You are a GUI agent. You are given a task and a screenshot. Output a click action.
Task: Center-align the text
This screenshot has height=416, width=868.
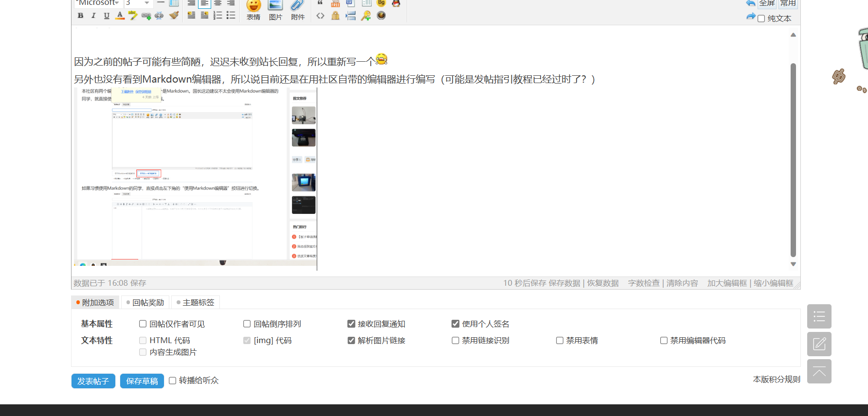click(217, 3)
